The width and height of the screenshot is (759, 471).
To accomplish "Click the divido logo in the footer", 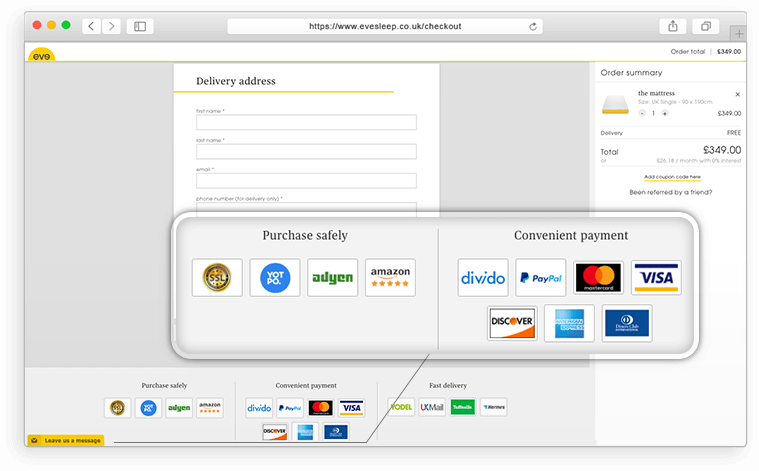I will click(x=259, y=408).
